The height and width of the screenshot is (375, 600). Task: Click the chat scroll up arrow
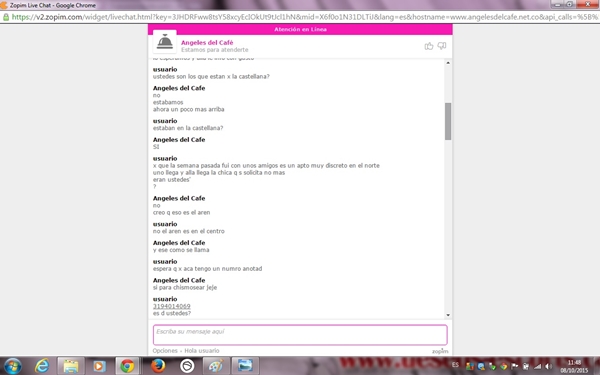[448, 63]
